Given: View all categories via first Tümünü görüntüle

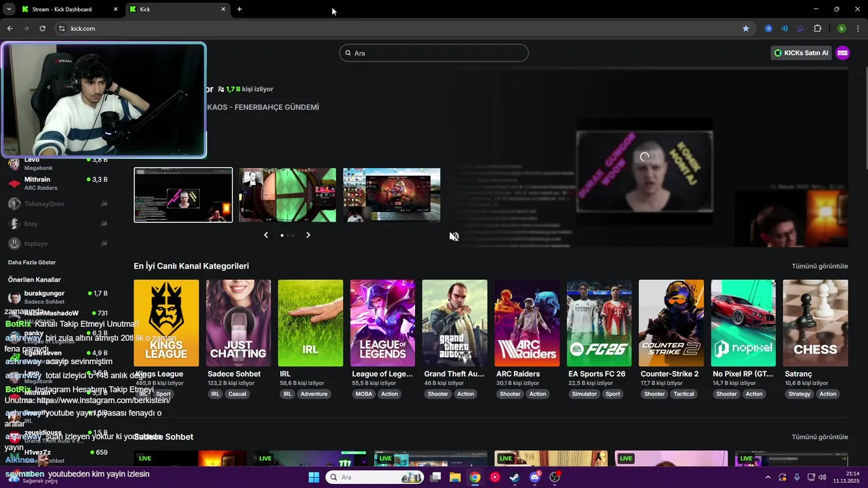Looking at the screenshot, I should (820, 266).
